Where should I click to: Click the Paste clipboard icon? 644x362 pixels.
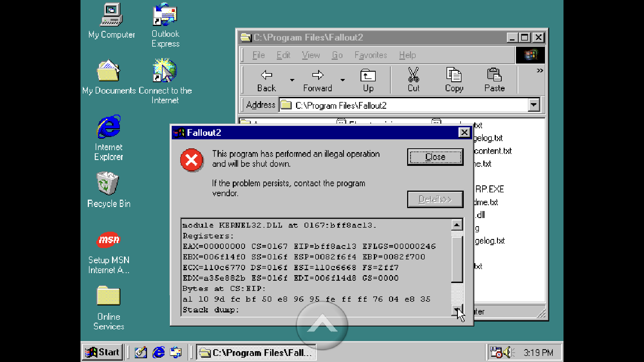[494, 80]
